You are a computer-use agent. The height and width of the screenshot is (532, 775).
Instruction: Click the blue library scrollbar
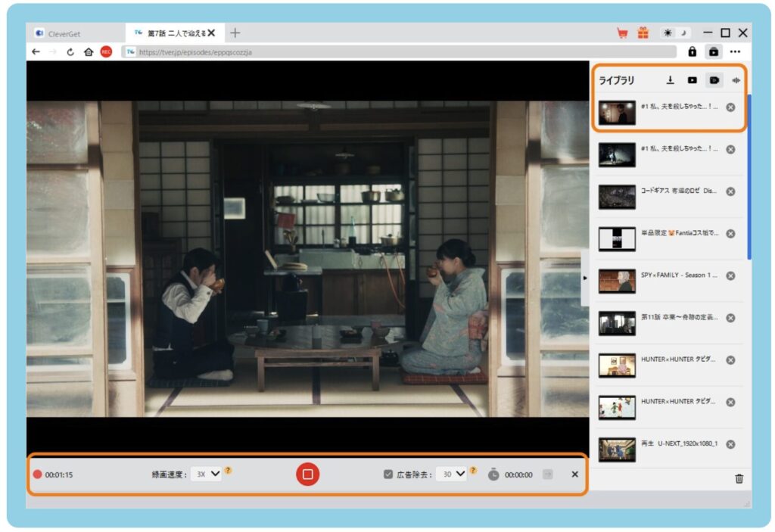coord(749,177)
